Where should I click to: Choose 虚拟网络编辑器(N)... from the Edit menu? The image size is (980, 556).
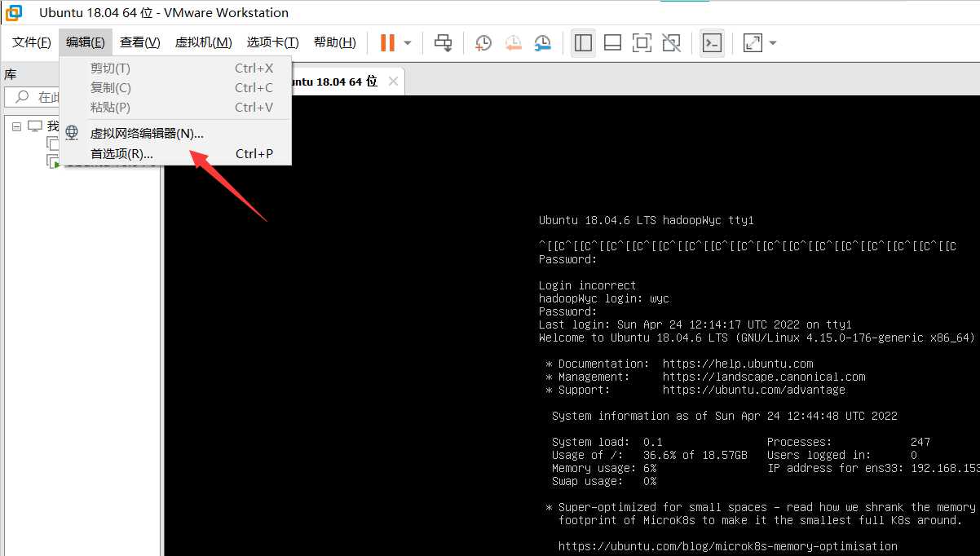(175, 134)
